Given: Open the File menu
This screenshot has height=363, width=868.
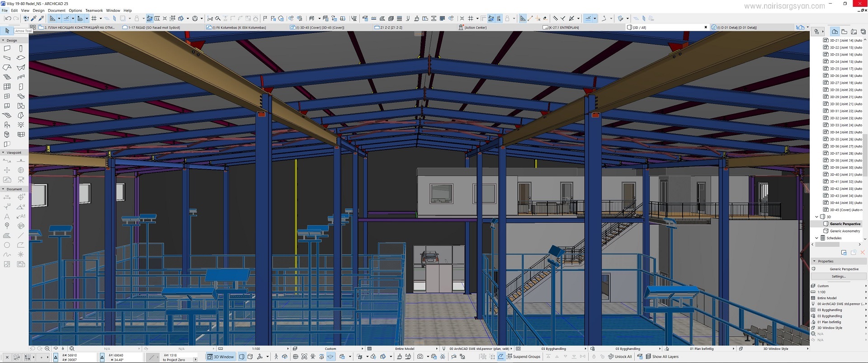Looking at the screenshot, I should coord(5,10).
